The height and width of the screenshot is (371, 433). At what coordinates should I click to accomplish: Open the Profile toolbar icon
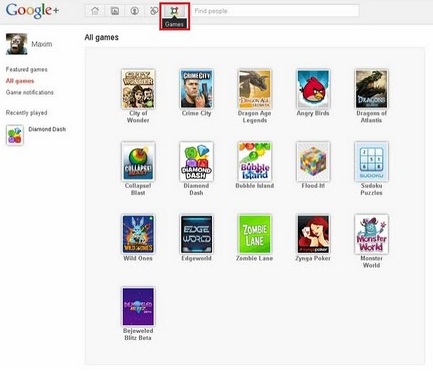click(134, 11)
